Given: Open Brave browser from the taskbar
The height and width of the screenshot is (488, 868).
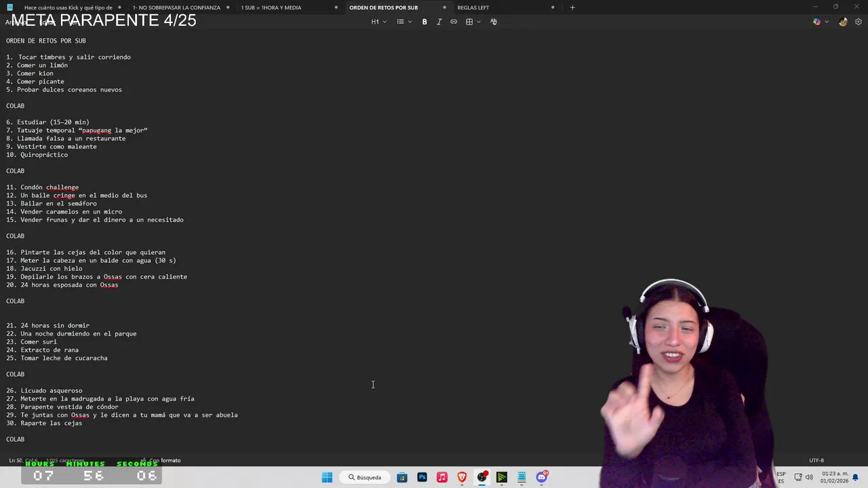Looking at the screenshot, I should point(462,477).
